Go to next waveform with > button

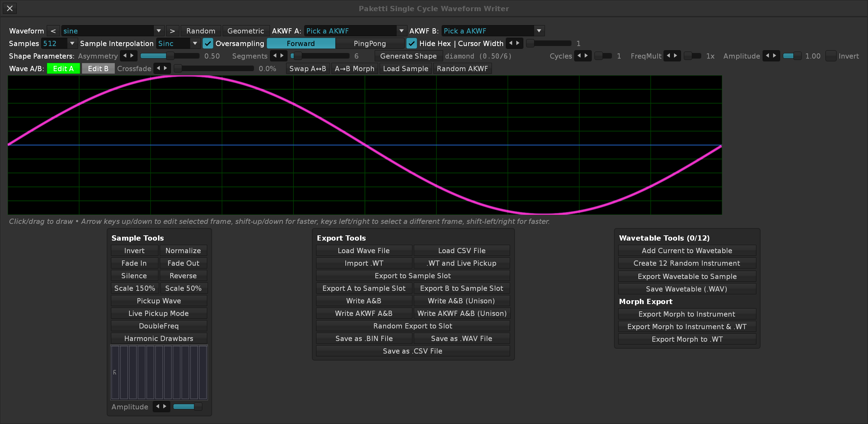(x=172, y=31)
